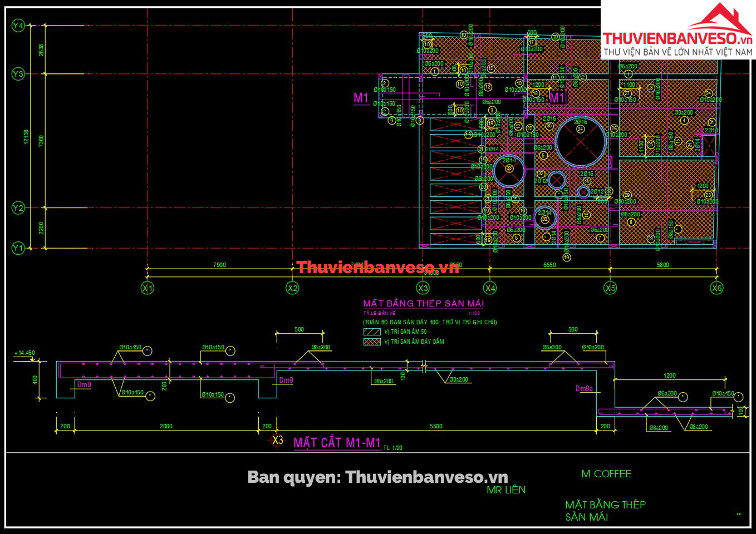Click the X1 grid axis bubble
The image size is (756, 534).
pyautogui.click(x=148, y=288)
